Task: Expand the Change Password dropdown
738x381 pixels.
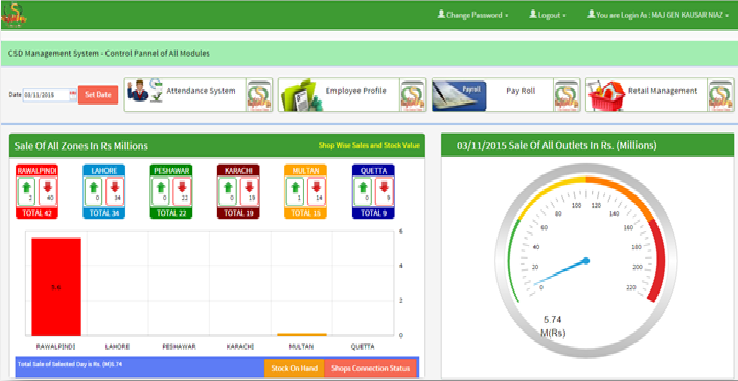Action: pos(473,15)
